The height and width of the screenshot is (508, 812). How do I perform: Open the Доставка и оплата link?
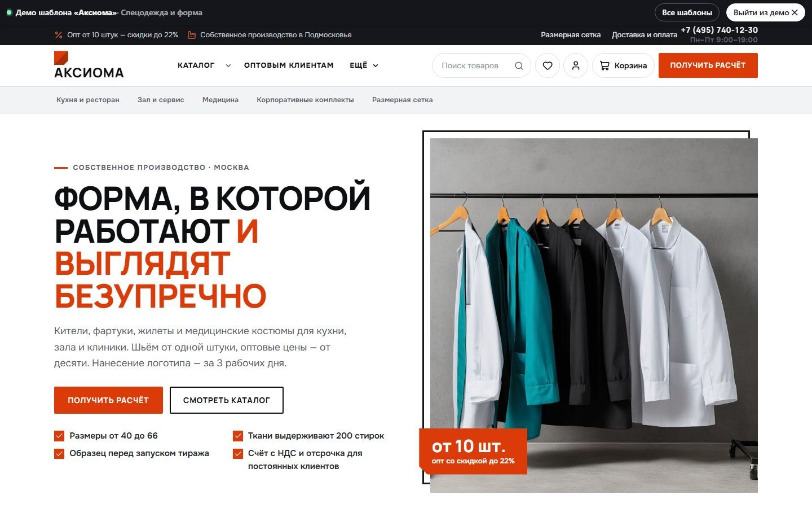tap(645, 35)
